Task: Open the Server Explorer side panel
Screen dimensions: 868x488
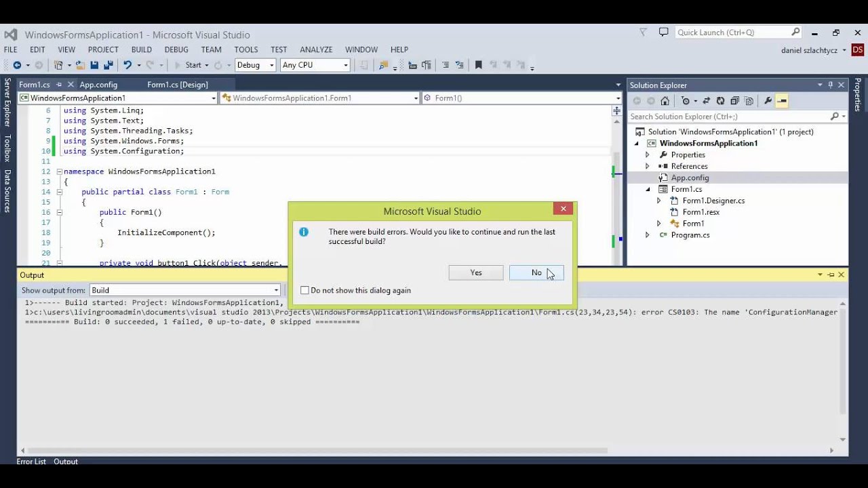Action: point(7,102)
